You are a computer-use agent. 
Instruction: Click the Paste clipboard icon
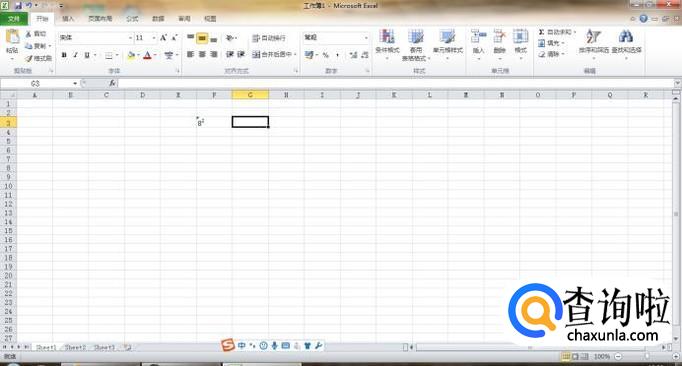pyautogui.click(x=12, y=38)
